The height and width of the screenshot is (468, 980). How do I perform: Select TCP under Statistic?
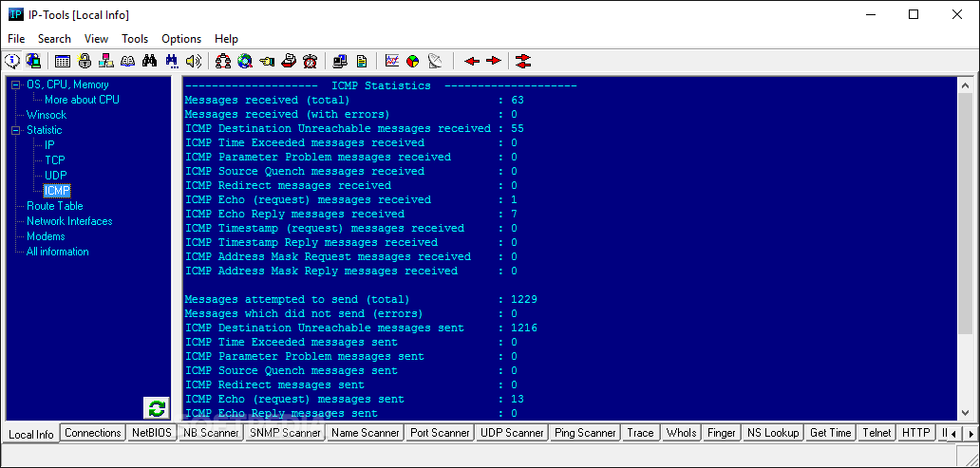tap(55, 160)
